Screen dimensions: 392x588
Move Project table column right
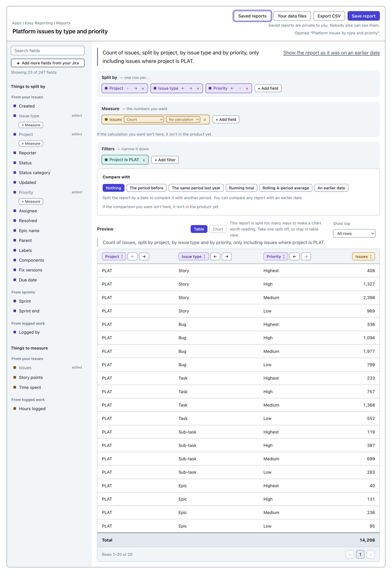(x=144, y=257)
